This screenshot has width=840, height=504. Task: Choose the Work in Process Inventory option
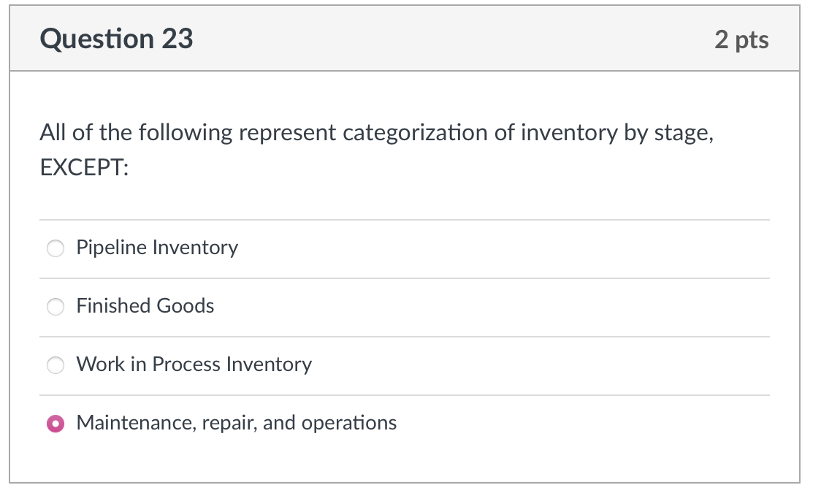click(55, 364)
